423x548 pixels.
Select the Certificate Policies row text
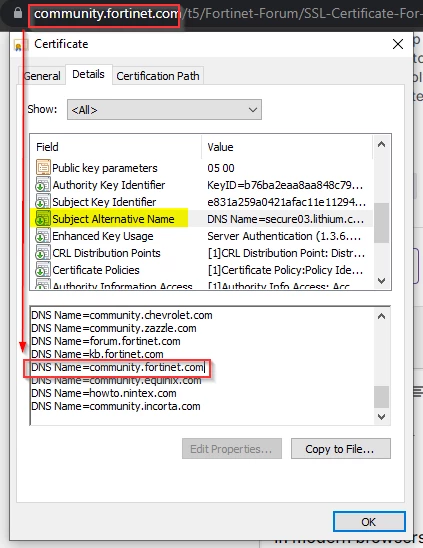click(x=96, y=270)
